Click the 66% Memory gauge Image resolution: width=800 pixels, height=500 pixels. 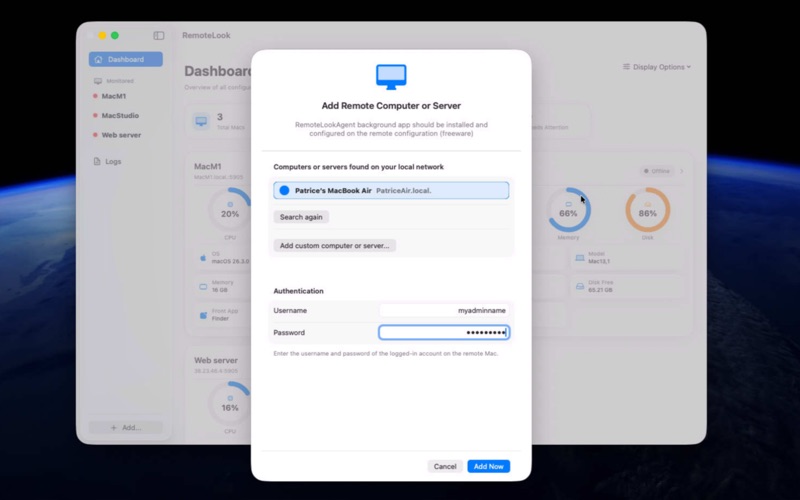point(568,210)
